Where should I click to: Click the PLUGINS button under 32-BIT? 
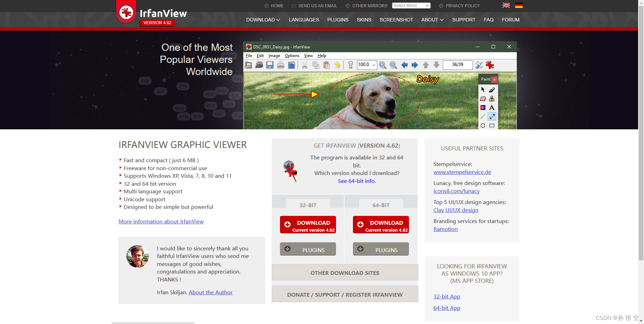(x=308, y=249)
